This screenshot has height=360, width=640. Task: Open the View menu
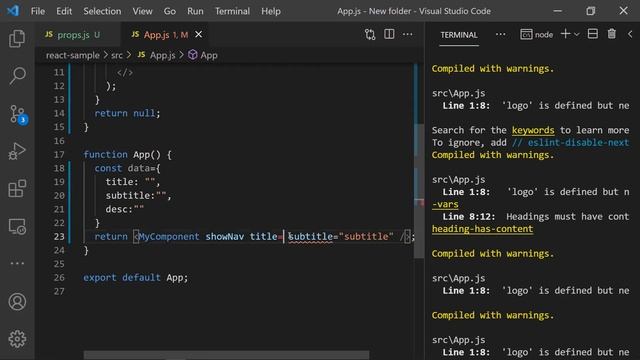tap(142, 11)
